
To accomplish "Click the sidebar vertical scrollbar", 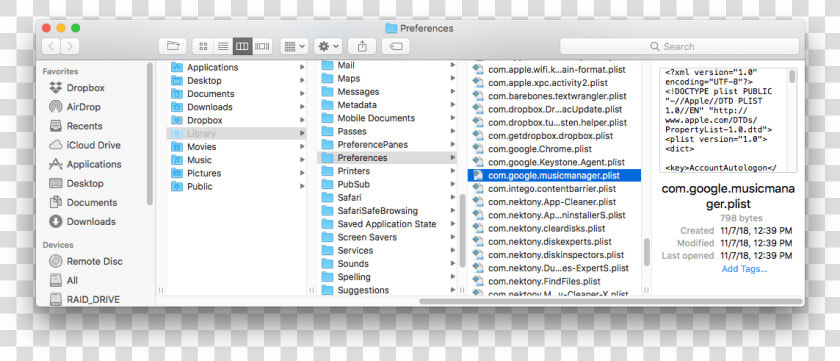I will coord(149,133).
